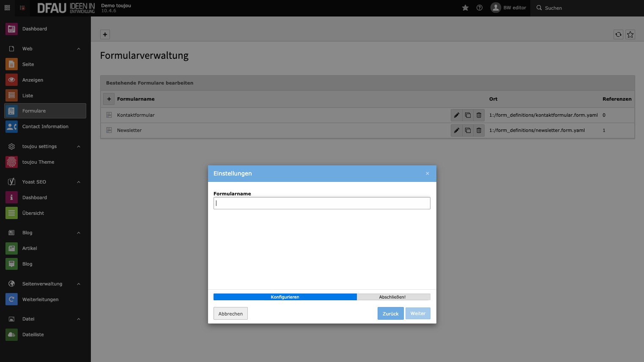
Task: Delete the Kontaktformular using the trash icon
Action: tap(478, 115)
